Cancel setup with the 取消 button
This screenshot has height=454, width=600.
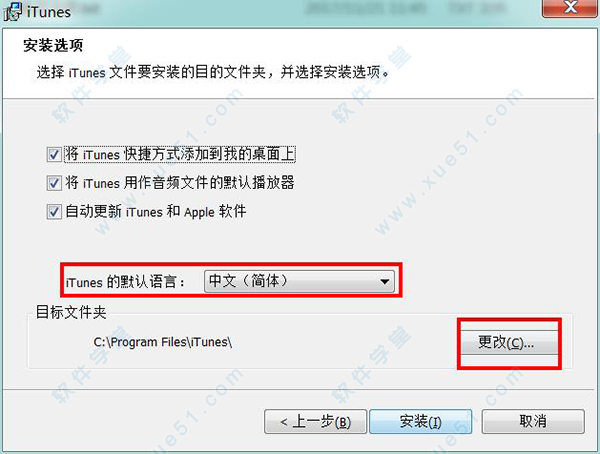coord(533,422)
